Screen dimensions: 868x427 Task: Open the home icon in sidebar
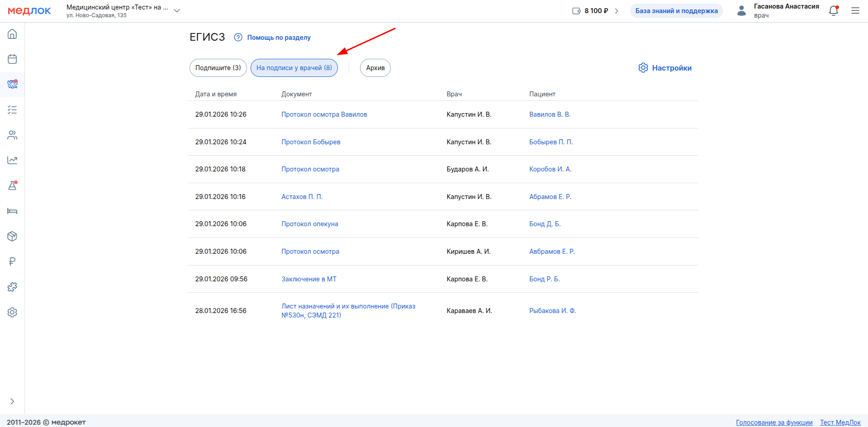click(12, 34)
